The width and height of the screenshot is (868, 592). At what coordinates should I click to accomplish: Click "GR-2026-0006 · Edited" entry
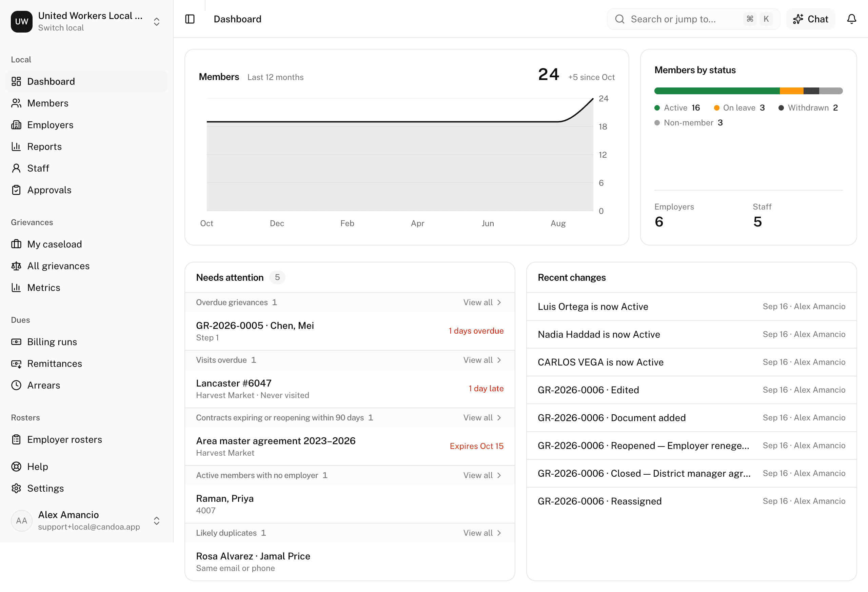(691, 390)
